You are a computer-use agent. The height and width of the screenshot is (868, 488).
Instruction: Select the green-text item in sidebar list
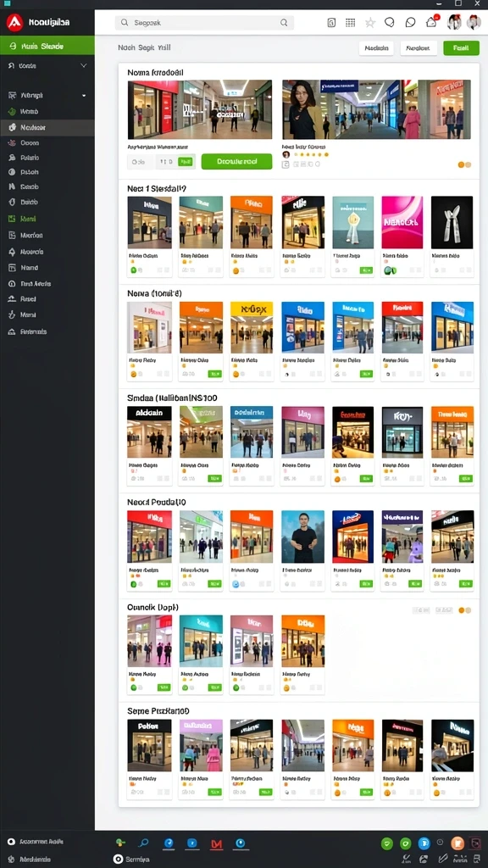point(28,219)
